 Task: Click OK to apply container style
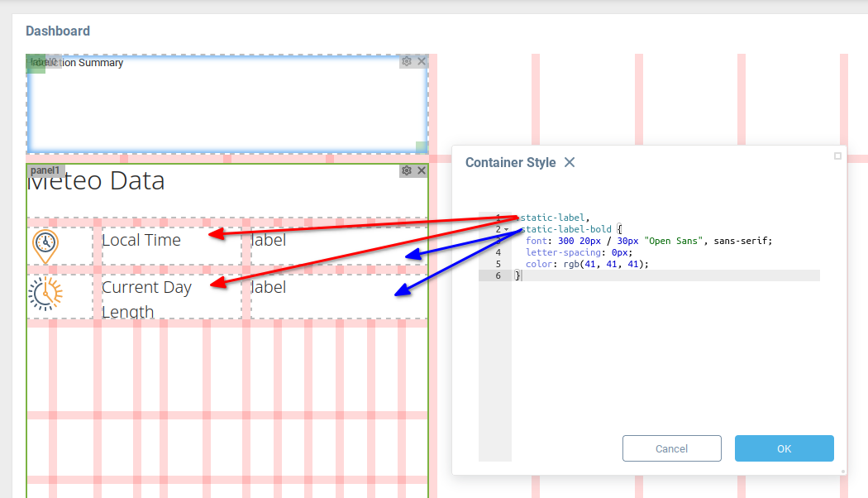click(x=784, y=448)
